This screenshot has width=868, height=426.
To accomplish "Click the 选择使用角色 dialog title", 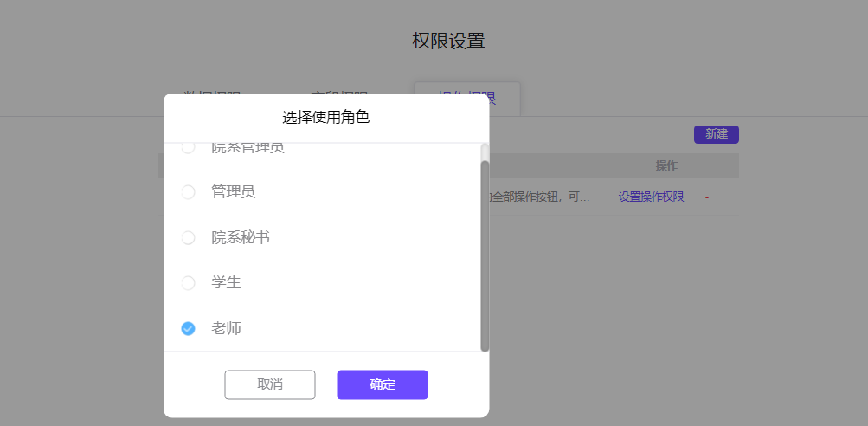I will (325, 118).
